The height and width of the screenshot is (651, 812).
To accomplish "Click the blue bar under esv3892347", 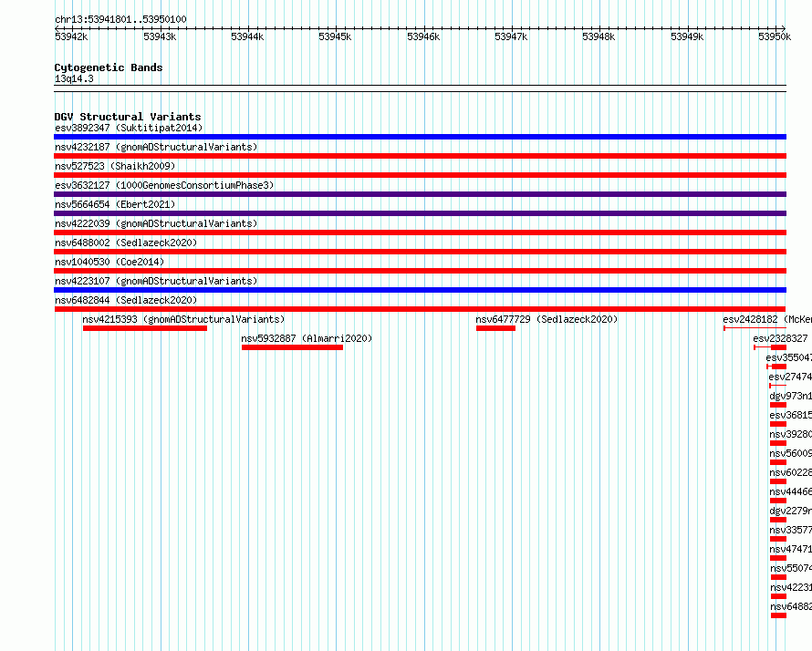I will 420,137.
